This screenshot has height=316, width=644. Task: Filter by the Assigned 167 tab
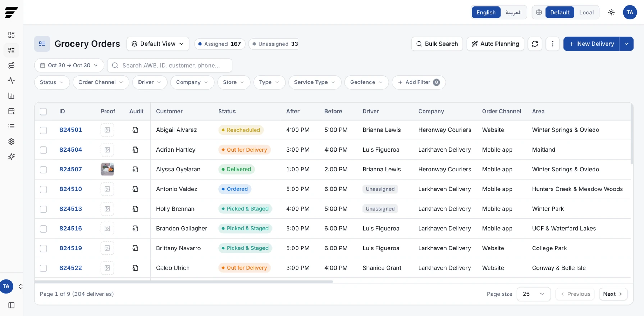pyautogui.click(x=220, y=44)
